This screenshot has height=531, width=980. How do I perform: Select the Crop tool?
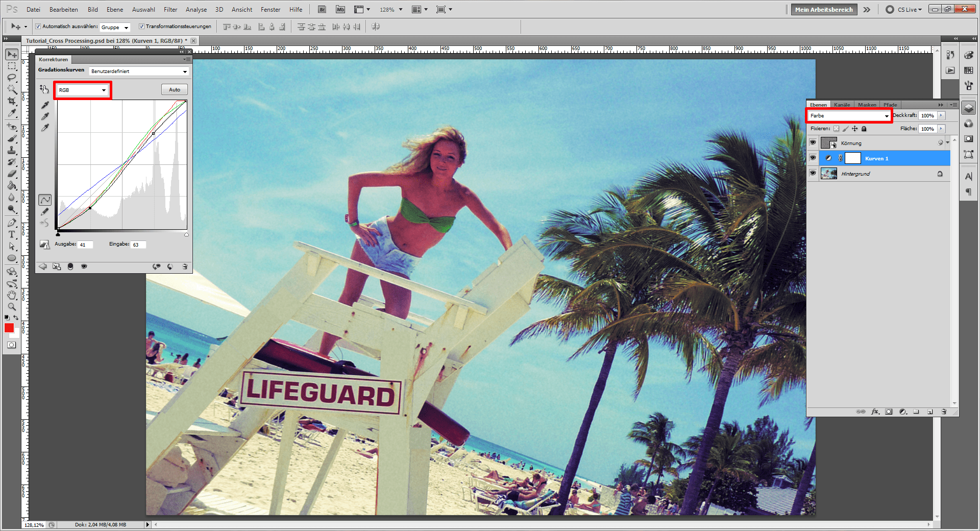(11, 101)
